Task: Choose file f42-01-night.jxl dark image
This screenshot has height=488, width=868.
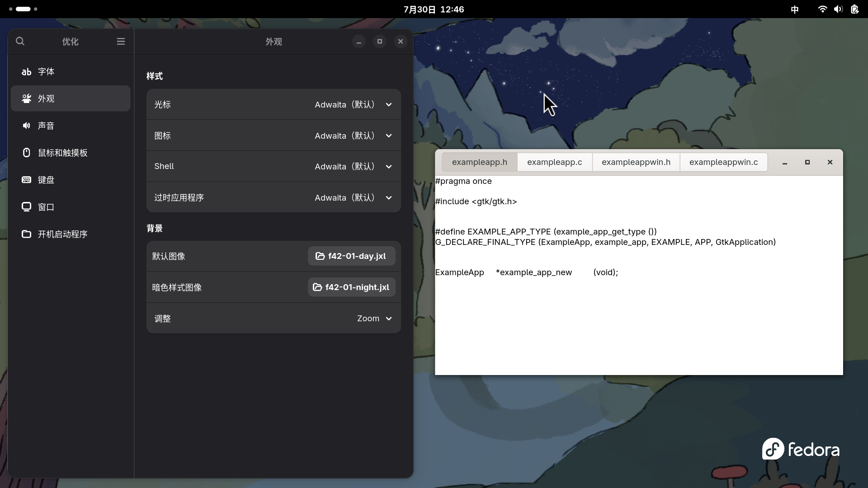Action: point(351,287)
